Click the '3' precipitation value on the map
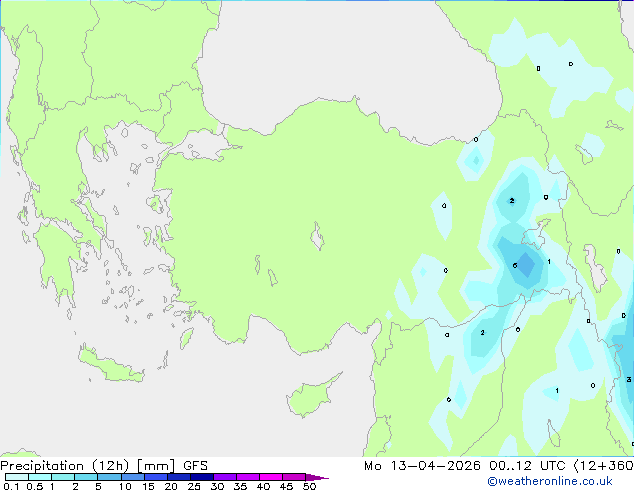Image resolution: width=634 pixels, height=490 pixels. click(629, 379)
